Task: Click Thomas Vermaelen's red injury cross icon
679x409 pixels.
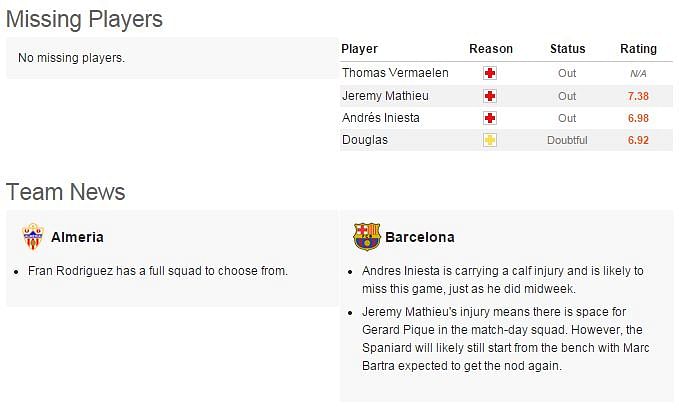Action: pos(490,73)
